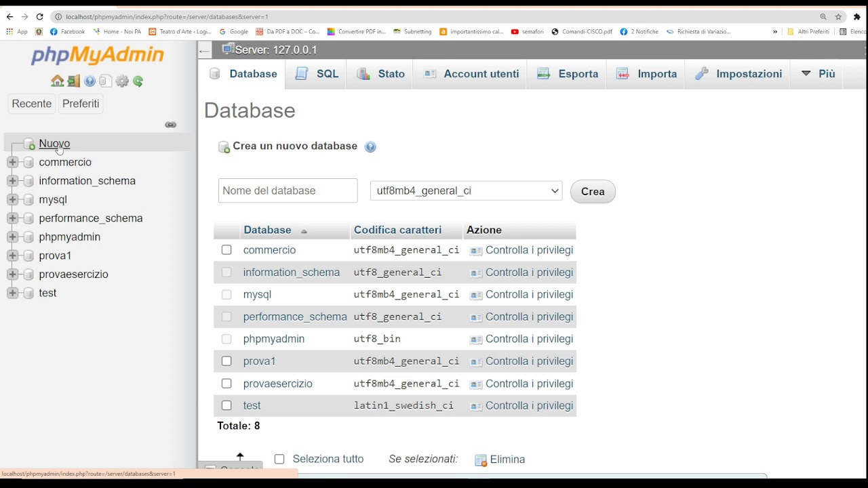
Task: Switch to the Importa tab
Action: click(x=647, y=74)
